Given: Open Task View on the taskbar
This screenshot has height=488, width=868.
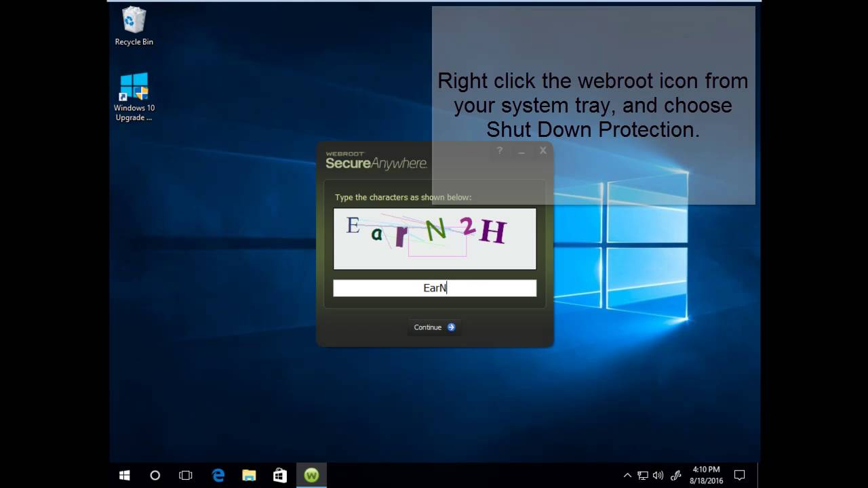Looking at the screenshot, I should click(x=186, y=476).
